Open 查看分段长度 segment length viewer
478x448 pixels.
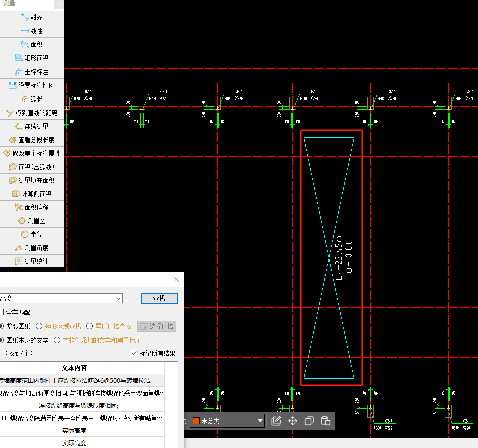pyautogui.click(x=32, y=140)
